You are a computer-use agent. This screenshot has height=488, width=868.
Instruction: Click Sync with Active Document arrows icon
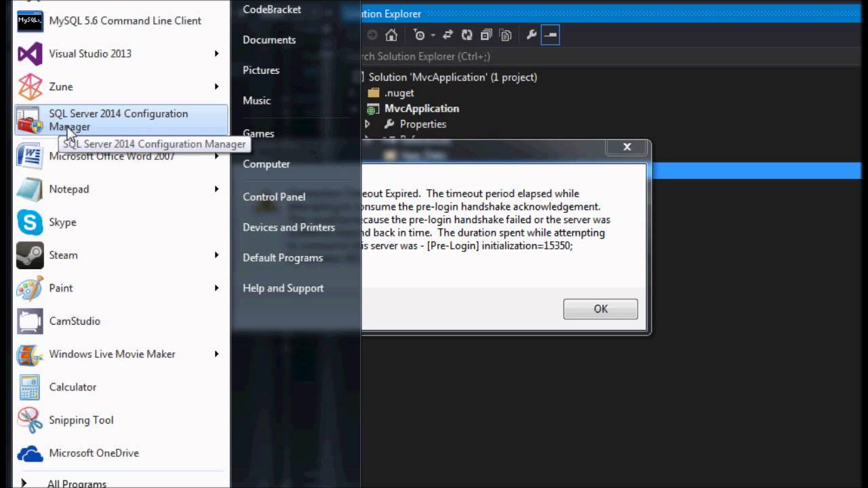point(448,35)
